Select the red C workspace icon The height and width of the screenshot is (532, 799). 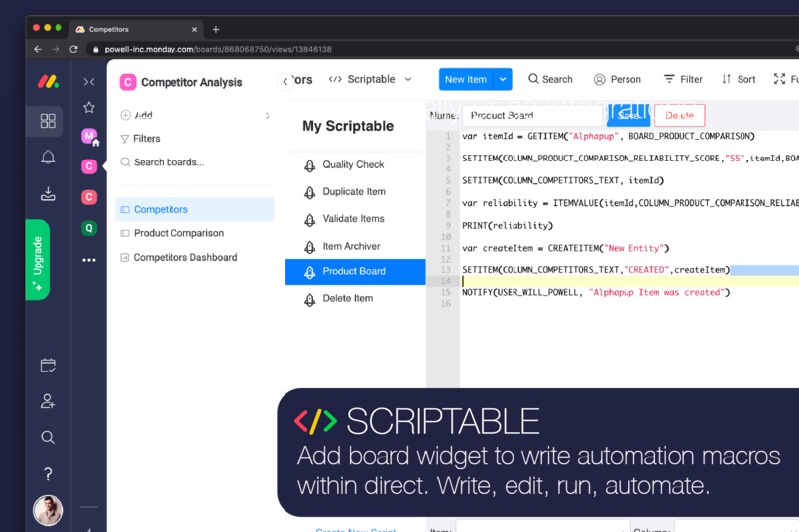click(89, 197)
